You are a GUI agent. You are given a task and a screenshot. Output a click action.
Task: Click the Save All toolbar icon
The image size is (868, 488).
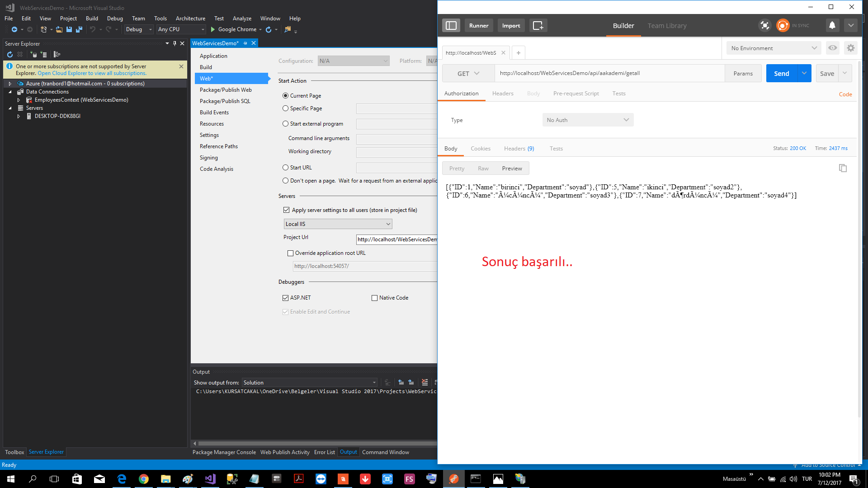pyautogui.click(x=79, y=29)
